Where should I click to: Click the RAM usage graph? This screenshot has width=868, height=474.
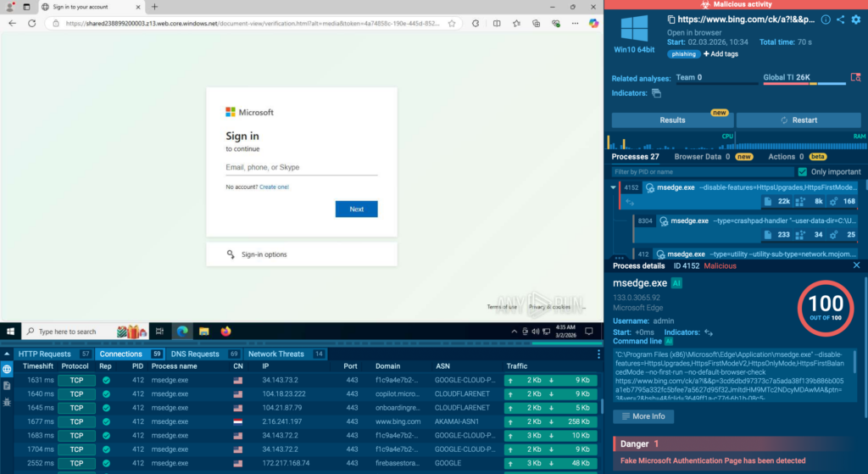click(801, 142)
